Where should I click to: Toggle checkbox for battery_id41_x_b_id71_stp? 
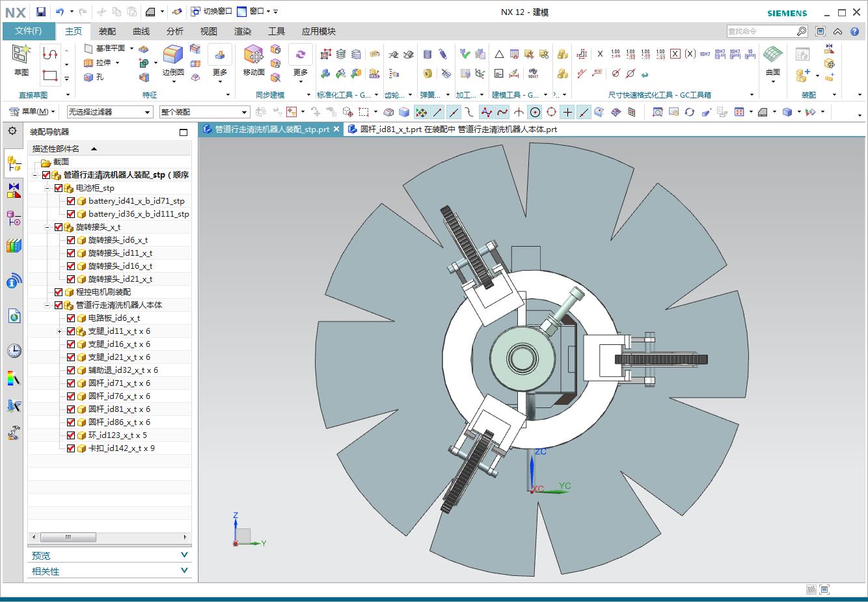point(71,201)
